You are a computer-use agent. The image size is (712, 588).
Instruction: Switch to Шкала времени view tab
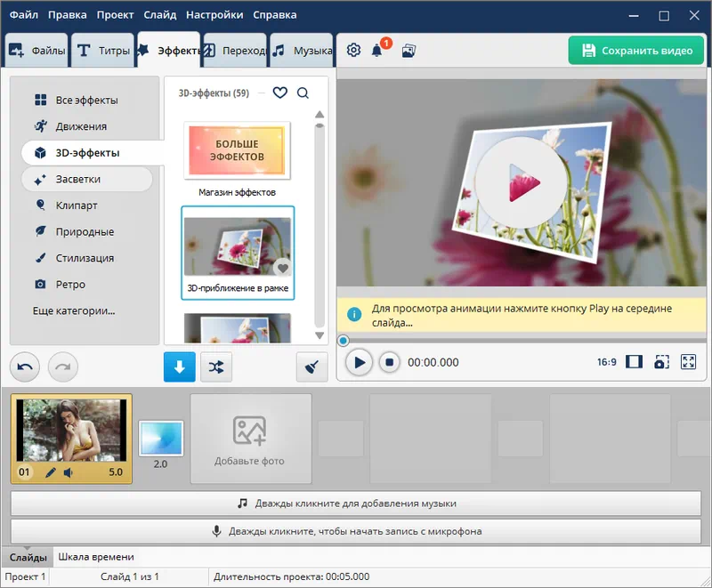pos(96,557)
